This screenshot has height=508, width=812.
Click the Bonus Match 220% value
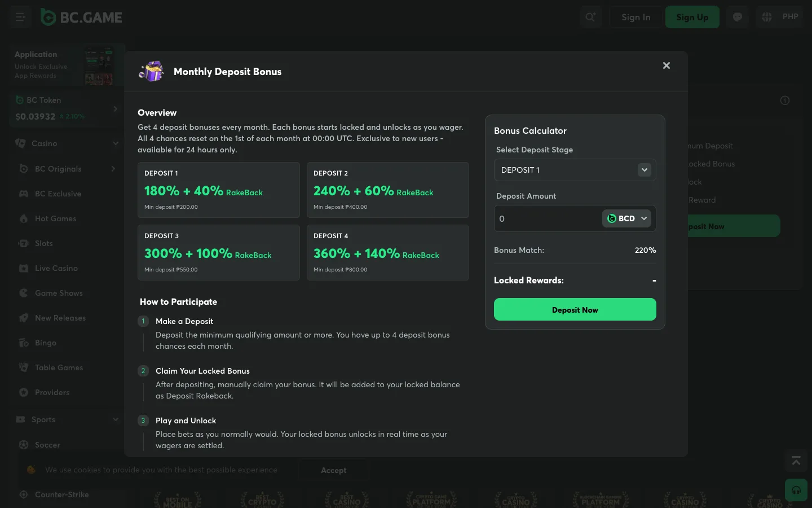[645, 250]
